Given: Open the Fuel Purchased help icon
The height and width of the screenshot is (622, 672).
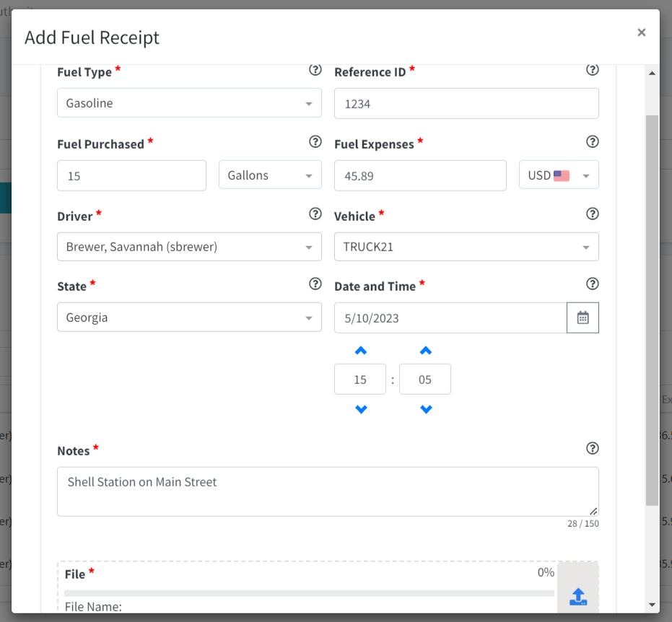Looking at the screenshot, I should pos(315,141).
